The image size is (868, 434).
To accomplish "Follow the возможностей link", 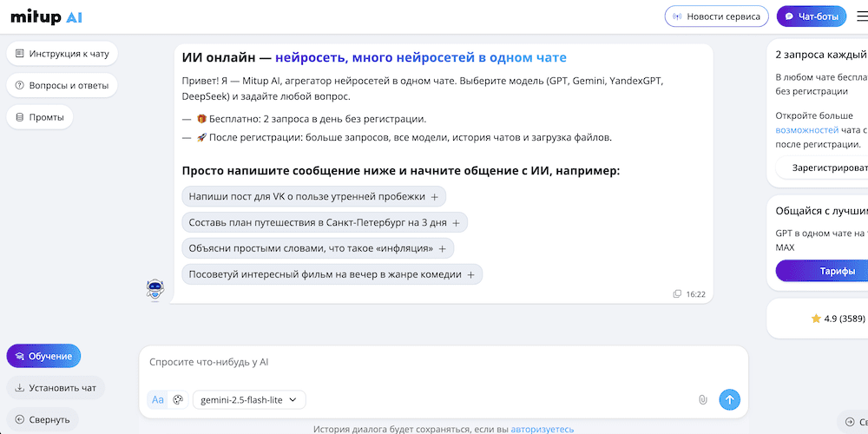I will coord(807,130).
